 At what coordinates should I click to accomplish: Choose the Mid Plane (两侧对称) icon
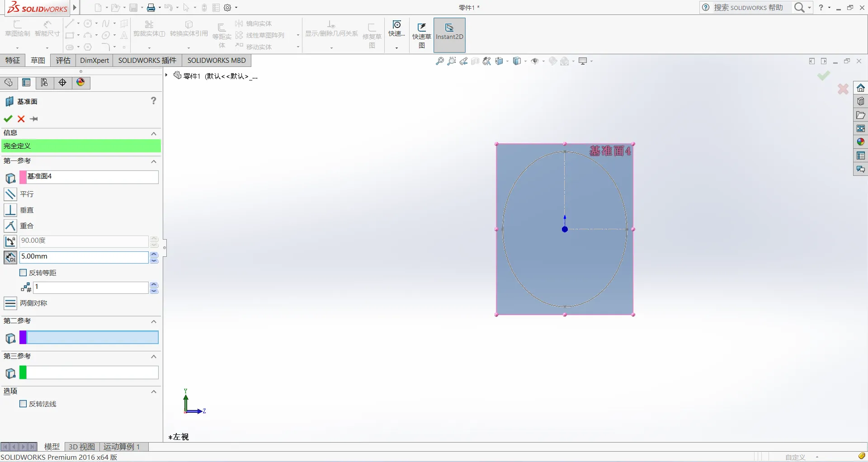[x=10, y=303]
